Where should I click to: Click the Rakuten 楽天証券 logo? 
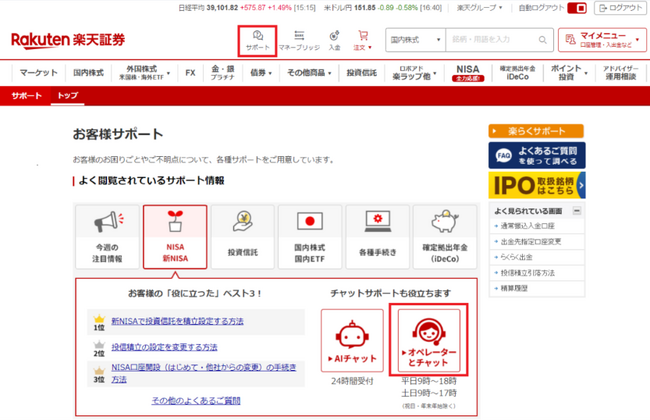(68, 40)
